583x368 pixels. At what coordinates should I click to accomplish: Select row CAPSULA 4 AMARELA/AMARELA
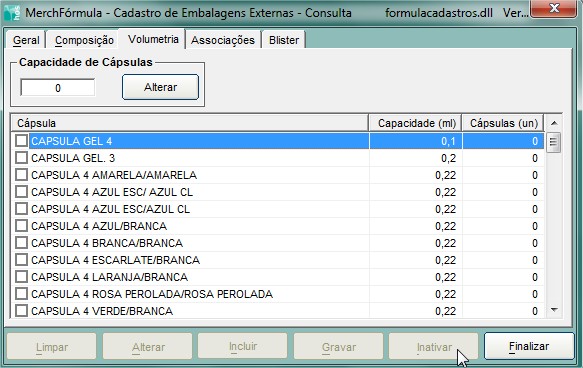tap(277, 175)
